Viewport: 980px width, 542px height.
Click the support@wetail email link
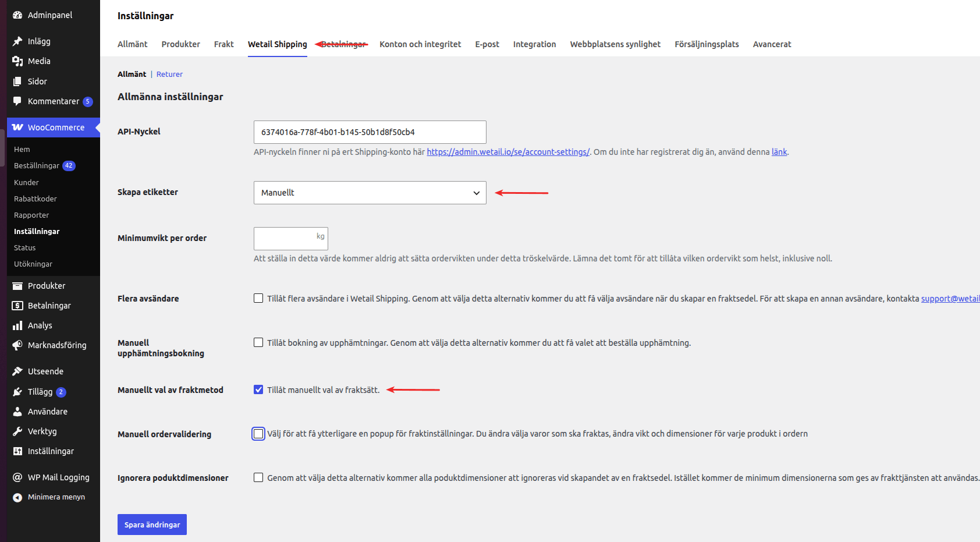click(x=950, y=299)
